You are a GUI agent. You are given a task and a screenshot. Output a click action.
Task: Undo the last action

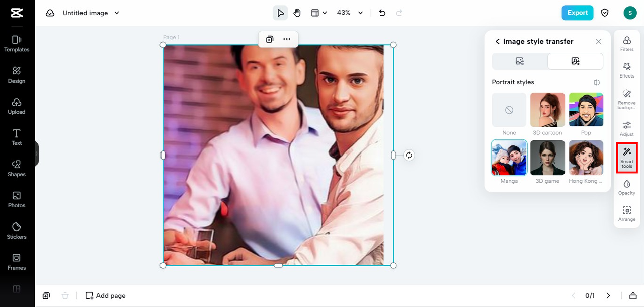coord(382,13)
